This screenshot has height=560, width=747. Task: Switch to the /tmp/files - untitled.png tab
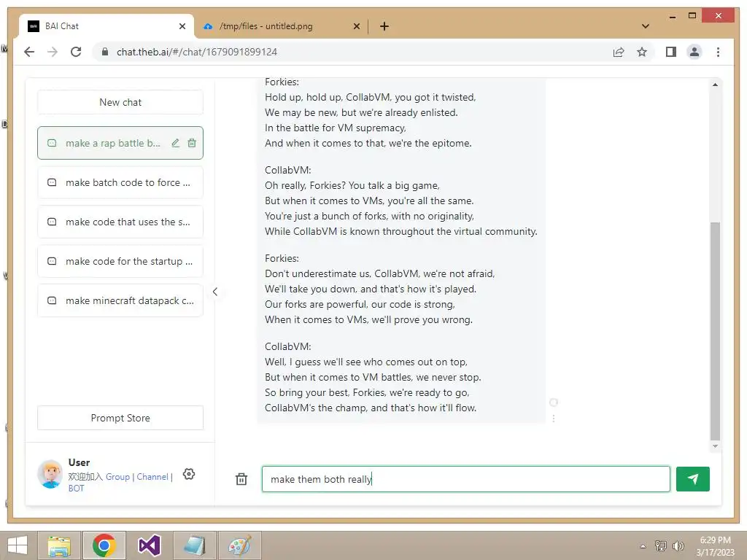click(x=281, y=26)
